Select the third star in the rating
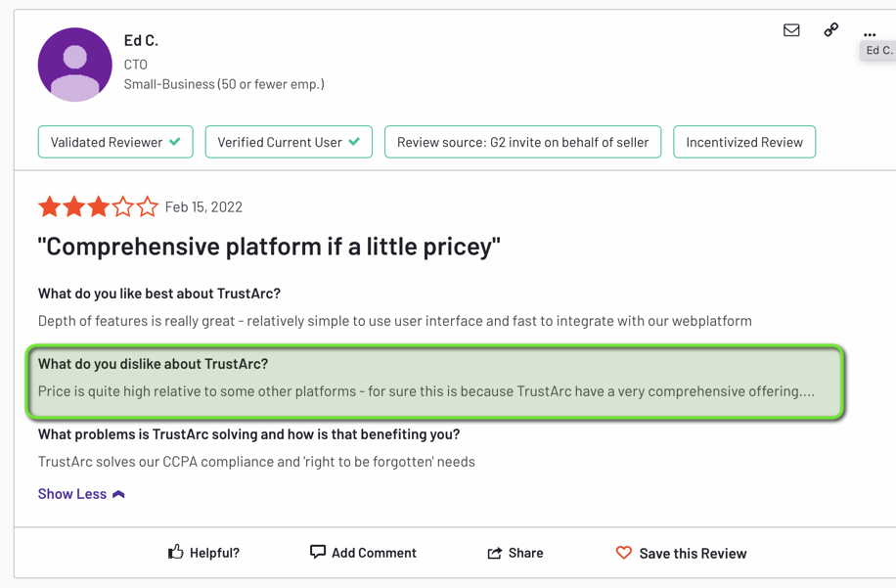 point(99,206)
